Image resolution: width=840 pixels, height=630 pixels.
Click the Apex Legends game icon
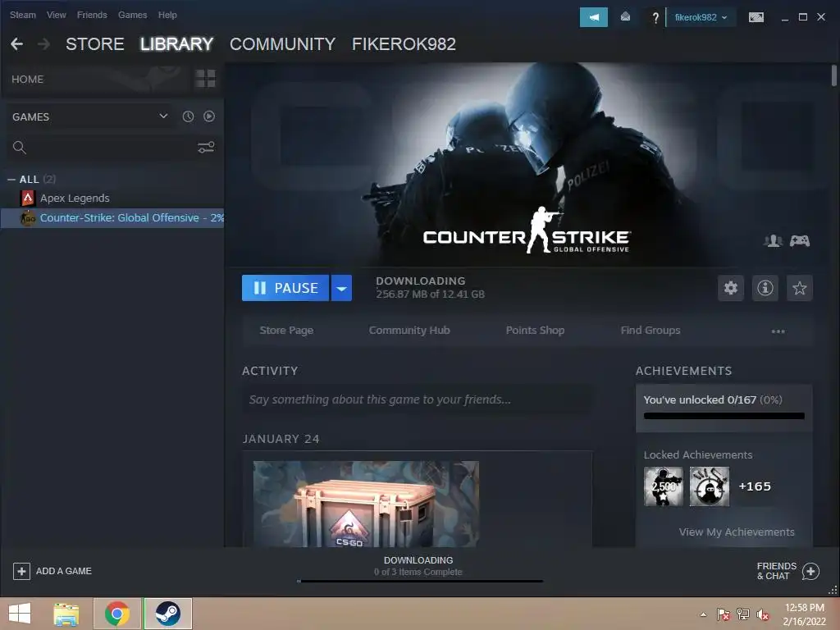(28, 199)
